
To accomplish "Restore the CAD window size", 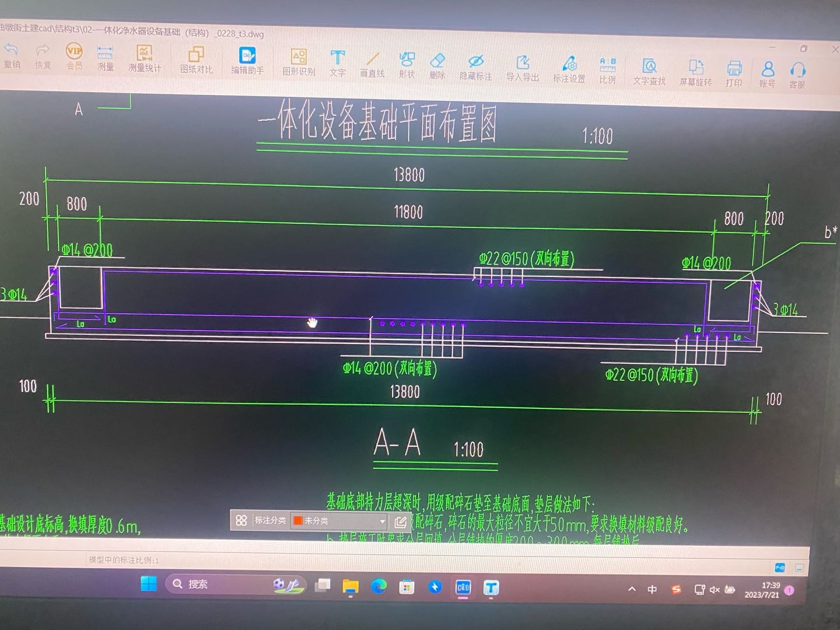I will coord(803,49).
